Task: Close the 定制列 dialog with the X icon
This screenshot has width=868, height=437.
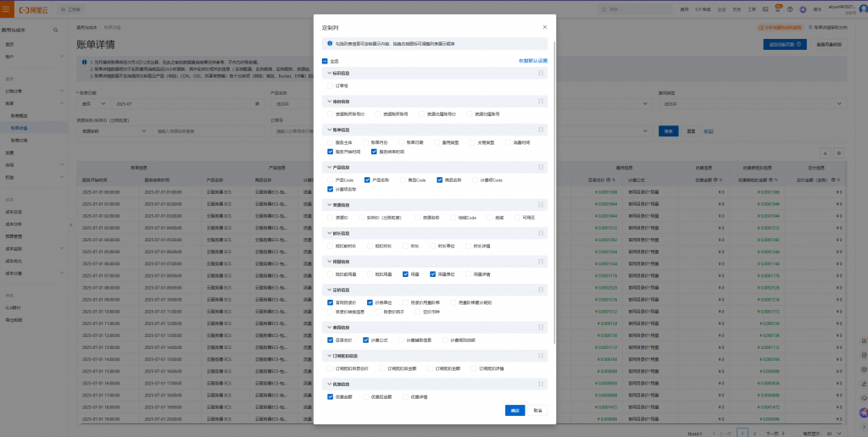Action: pyautogui.click(x=544, y=27)
